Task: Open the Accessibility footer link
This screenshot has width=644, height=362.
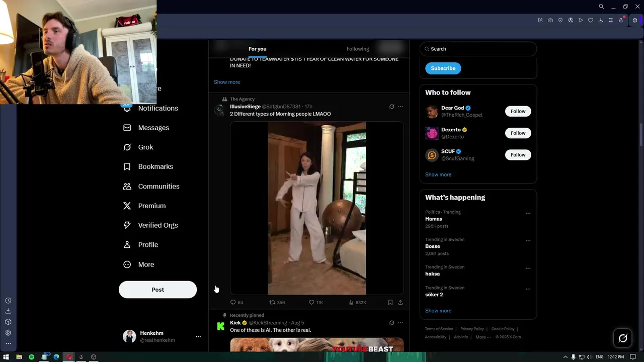Action: click(x=436, y=337)
